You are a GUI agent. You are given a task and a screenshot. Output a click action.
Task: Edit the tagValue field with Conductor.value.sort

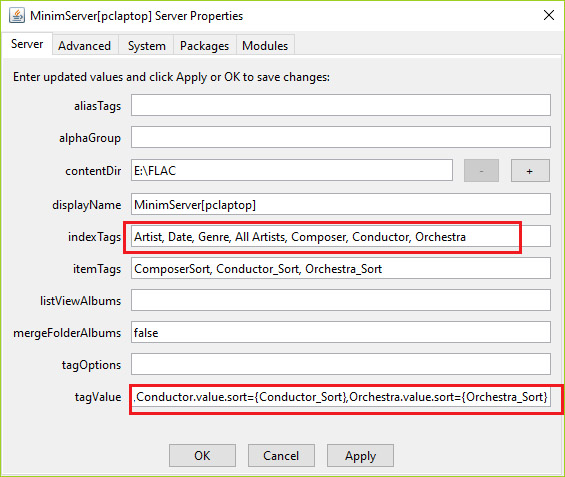coord(341,396)
